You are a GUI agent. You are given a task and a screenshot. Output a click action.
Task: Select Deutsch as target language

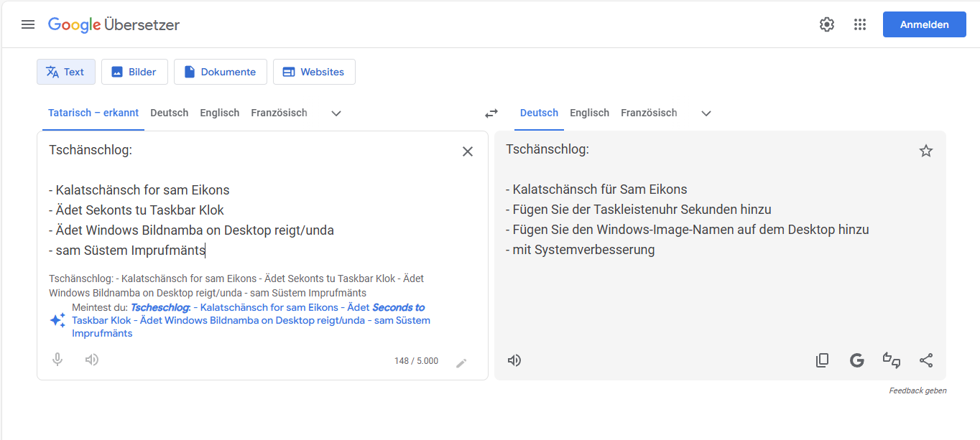click(x=539, y=113)
